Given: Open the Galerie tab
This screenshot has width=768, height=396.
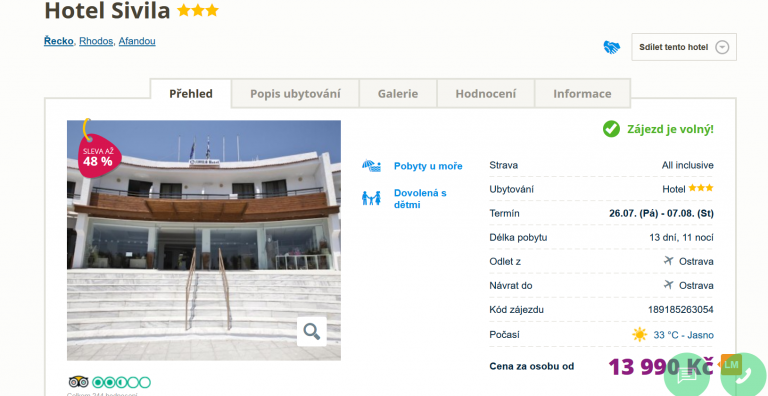Looking at the screenshot, I should coord(398,94).
